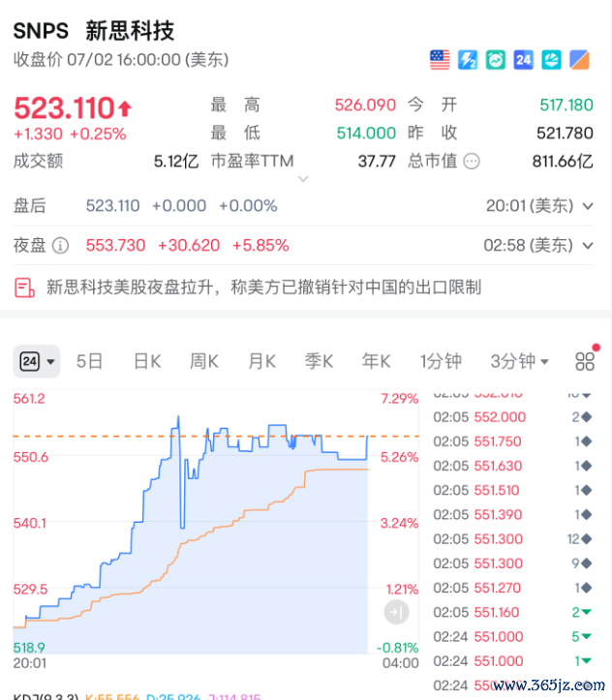Select the 02:05 551.750 trade row

512,441
